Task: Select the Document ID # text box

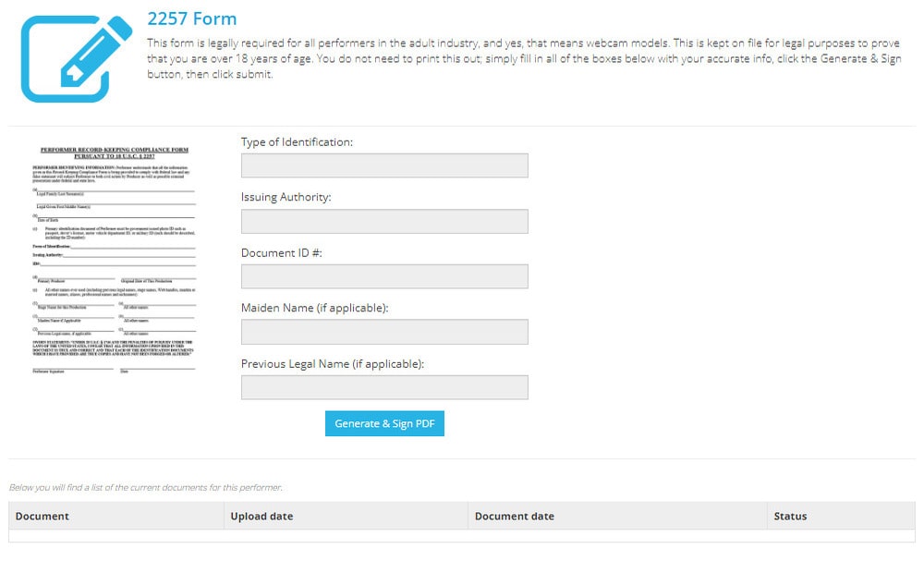Action: [384, 276]
